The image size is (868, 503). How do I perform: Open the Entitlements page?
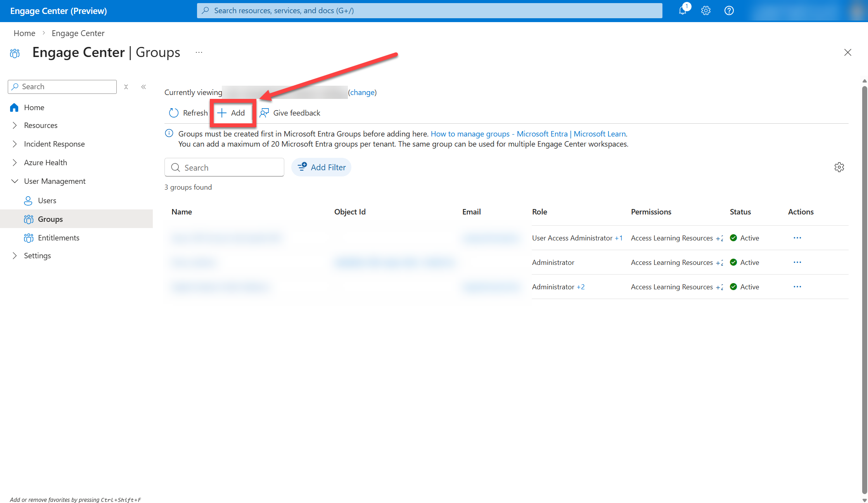click(x=59, y=238)
